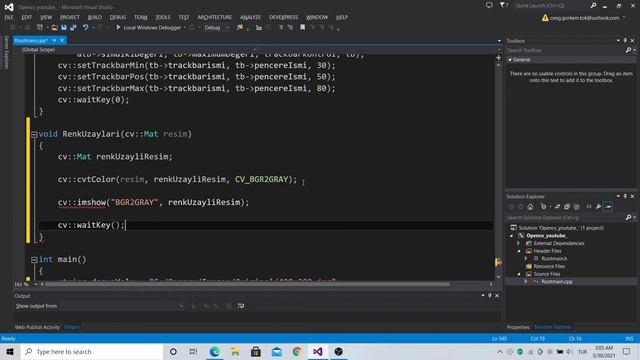Click the Home icon in Solution Explorer
Viewport: 640px width, 360px height.
(530, 207)
